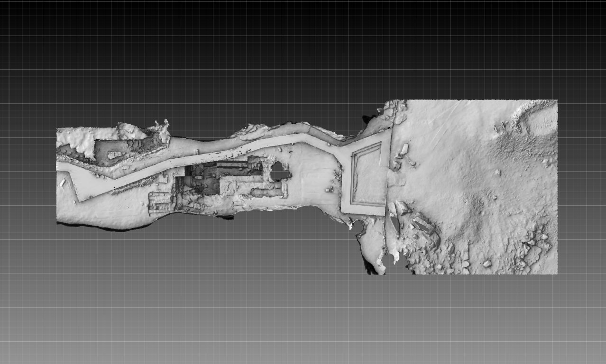This screenshot has width=606, height=364.
Task: Pick the rectangular foundation outline left of the trench
Action: click(160, 202)
